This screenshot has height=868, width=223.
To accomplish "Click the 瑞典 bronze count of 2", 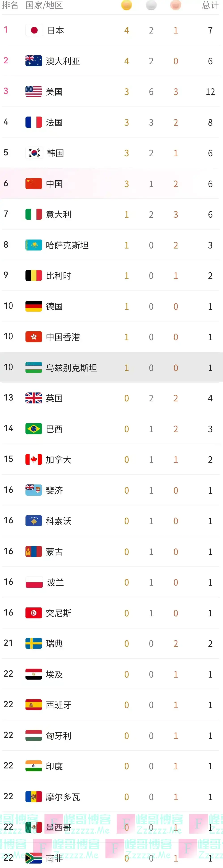I will point(175,644).
